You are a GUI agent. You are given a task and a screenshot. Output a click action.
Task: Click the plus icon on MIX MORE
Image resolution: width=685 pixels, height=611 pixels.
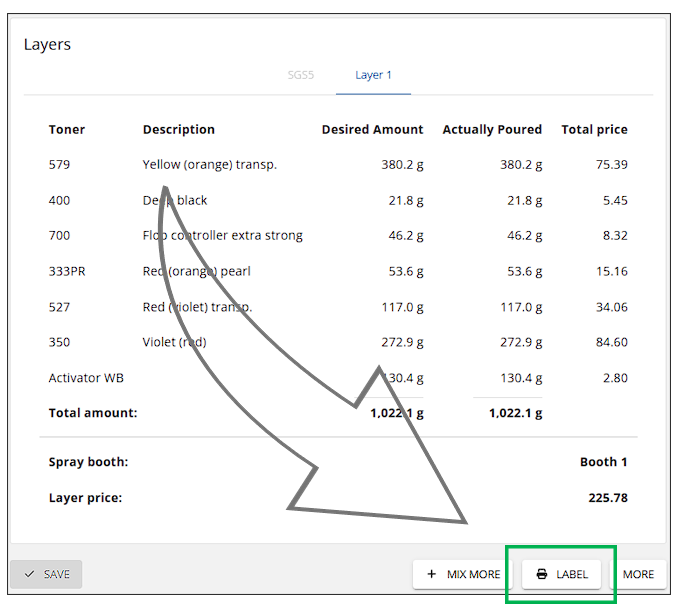click(x=432, y=574)
